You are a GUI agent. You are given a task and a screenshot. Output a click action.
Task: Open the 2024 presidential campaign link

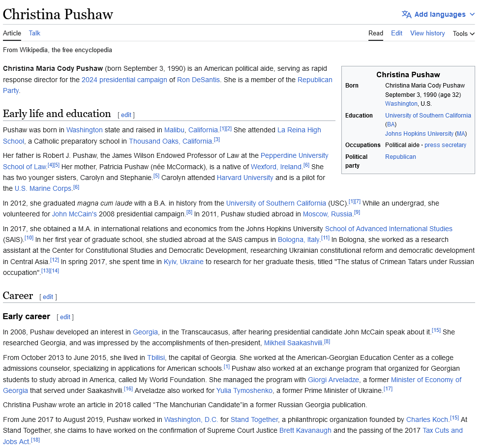pyautogui.click(x=124, y=80)
